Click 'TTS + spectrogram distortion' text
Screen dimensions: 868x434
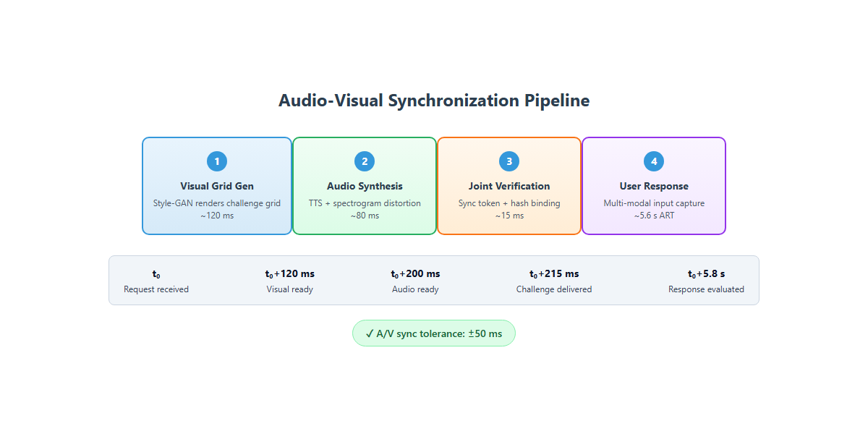coord(365,203)
